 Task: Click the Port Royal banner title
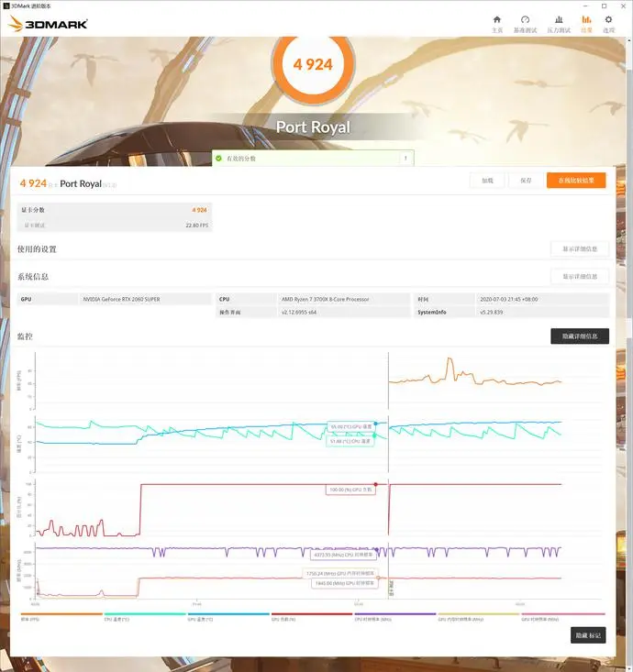click(313, 127)
